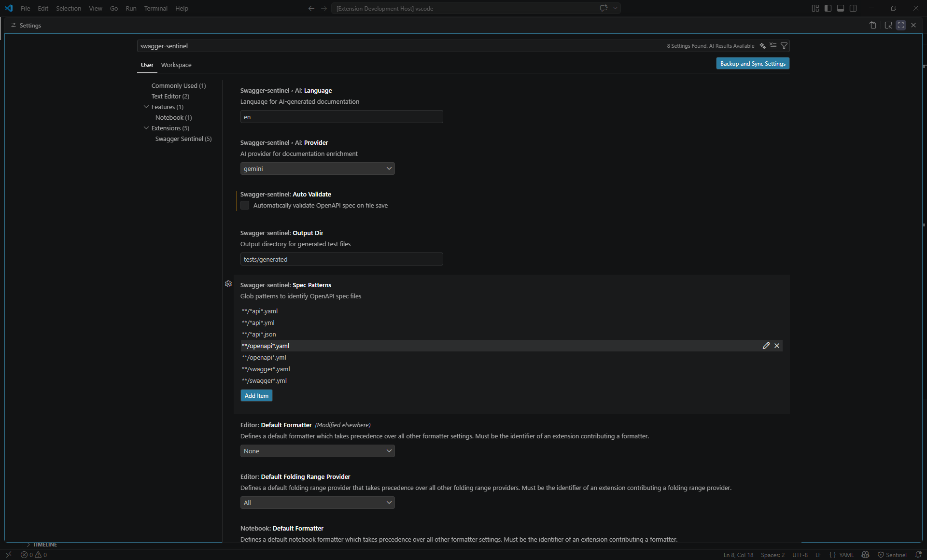Screen dimensions: 927x560
Task: Open GitHub Copilot from the status bar
Action: [x=865, y=555]
